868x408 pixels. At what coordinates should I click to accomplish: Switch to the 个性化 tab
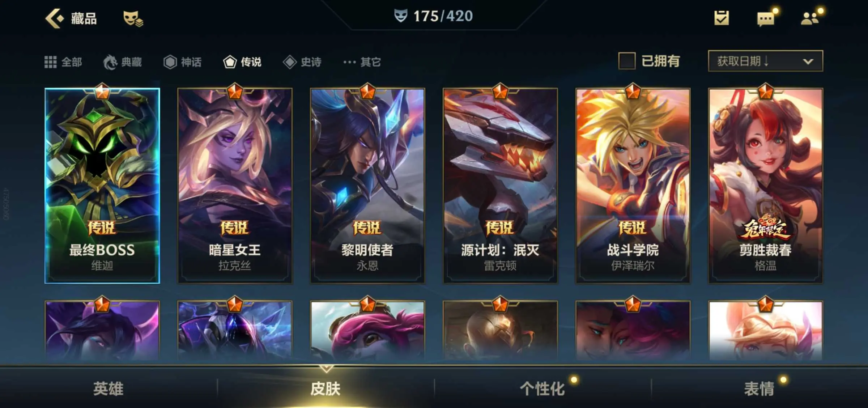(x=542, y=389)
